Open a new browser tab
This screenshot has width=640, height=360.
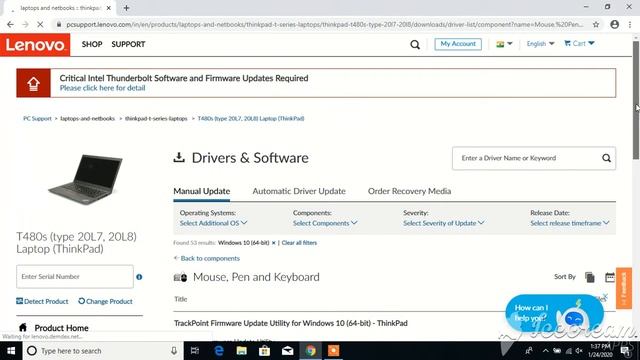point(126,8)
